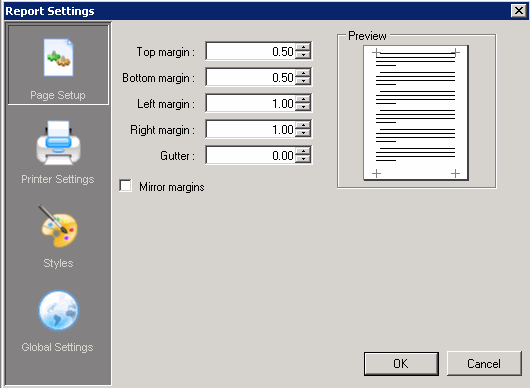
Task: Open the Page Setup section icon
Action: click(x=58, y=57)
